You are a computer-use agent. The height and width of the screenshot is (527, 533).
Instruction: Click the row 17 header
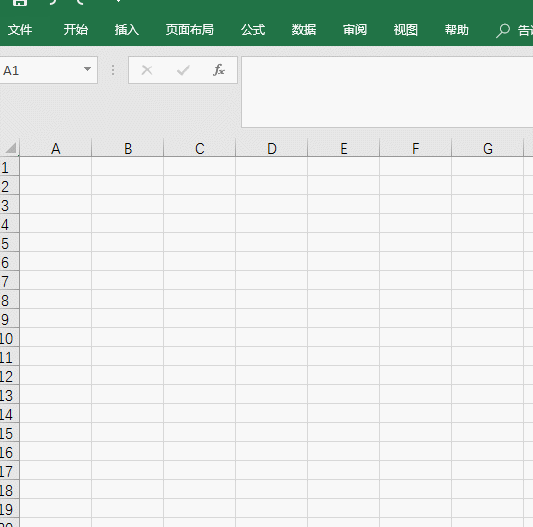[10, 471]
